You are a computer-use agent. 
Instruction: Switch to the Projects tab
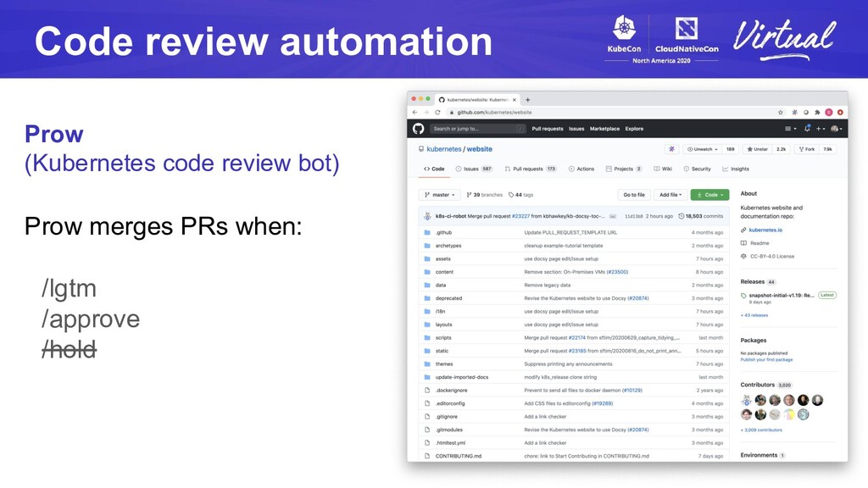pos(624,169)
